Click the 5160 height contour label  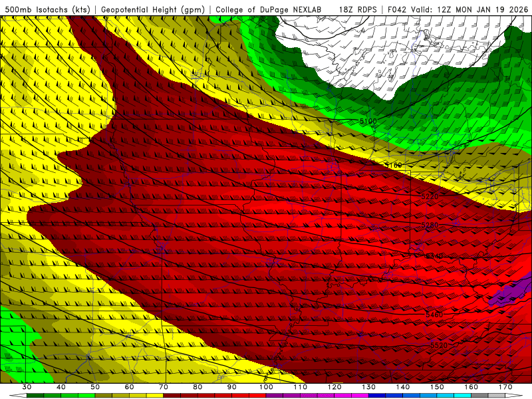393,165
